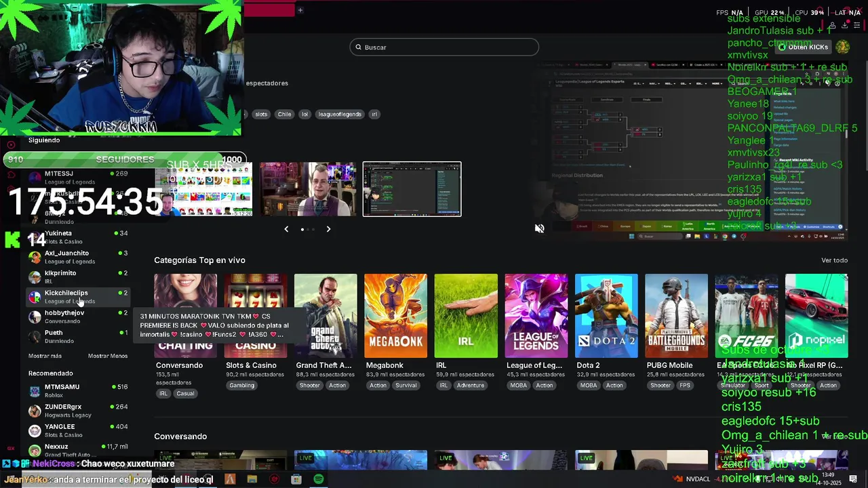Expand followed list with Mostrar más
The width and height of the screenshot is (868, 488).
click(x=45, y=356)
